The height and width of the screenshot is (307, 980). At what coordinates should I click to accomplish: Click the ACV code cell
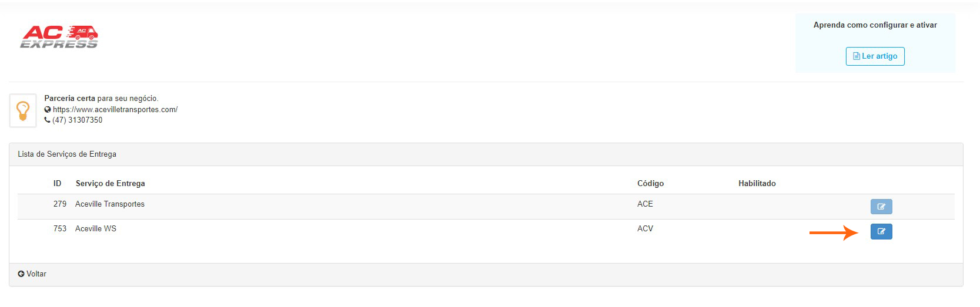click(x=645, y=229)
